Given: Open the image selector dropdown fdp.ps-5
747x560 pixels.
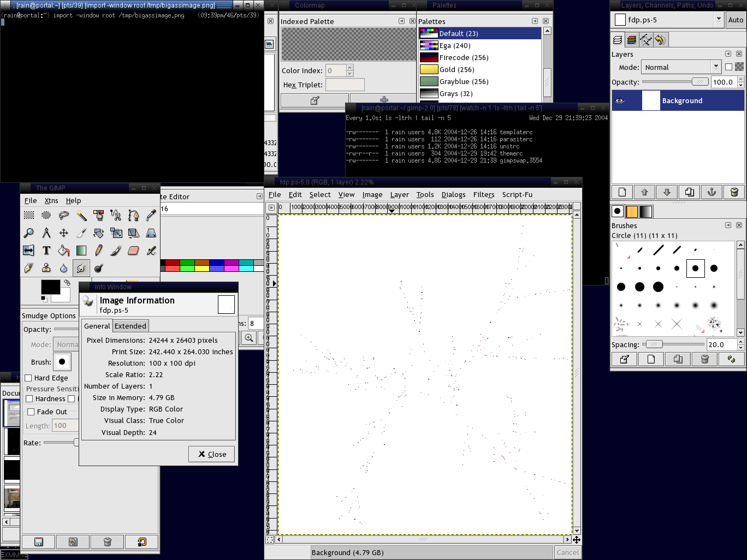Looking at the screenshot, I should (667, 20).
